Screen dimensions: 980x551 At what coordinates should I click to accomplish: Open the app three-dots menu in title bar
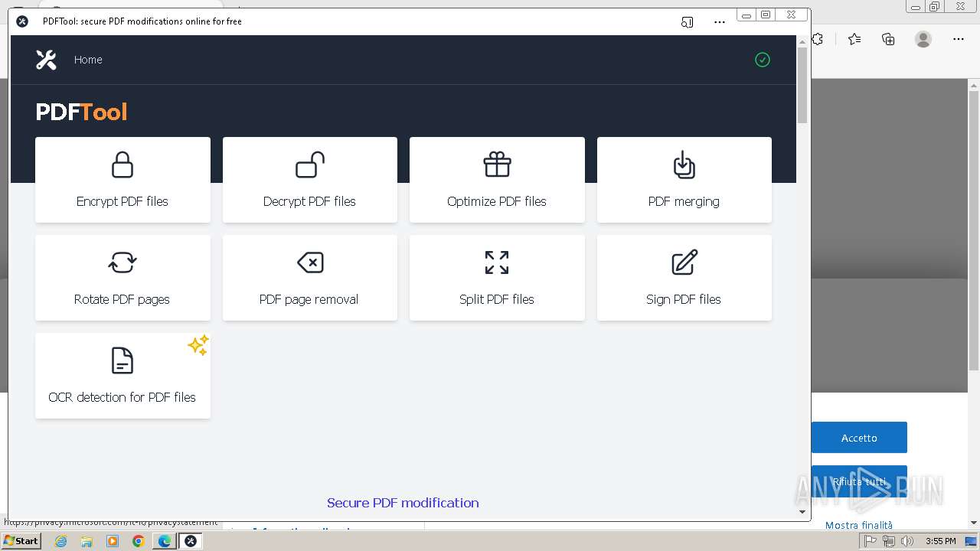720,22
